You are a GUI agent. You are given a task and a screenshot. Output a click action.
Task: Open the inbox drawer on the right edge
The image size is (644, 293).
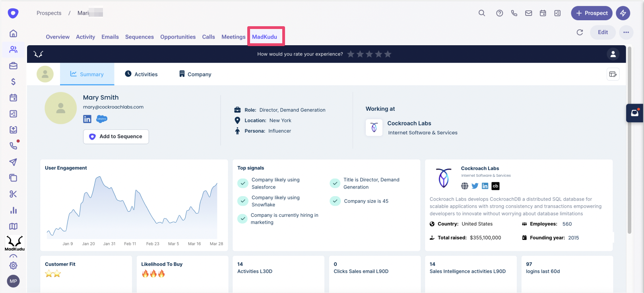coord(635,113)
